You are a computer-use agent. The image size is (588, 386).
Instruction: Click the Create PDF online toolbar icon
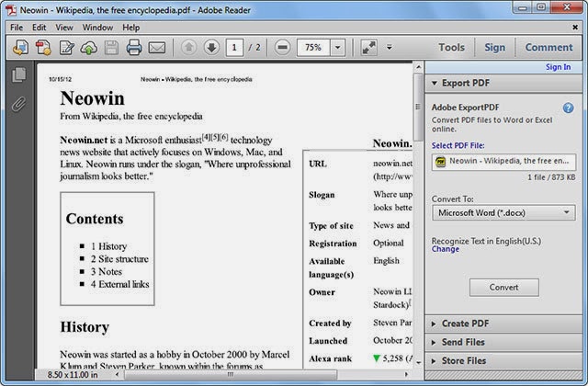[20, 48]
